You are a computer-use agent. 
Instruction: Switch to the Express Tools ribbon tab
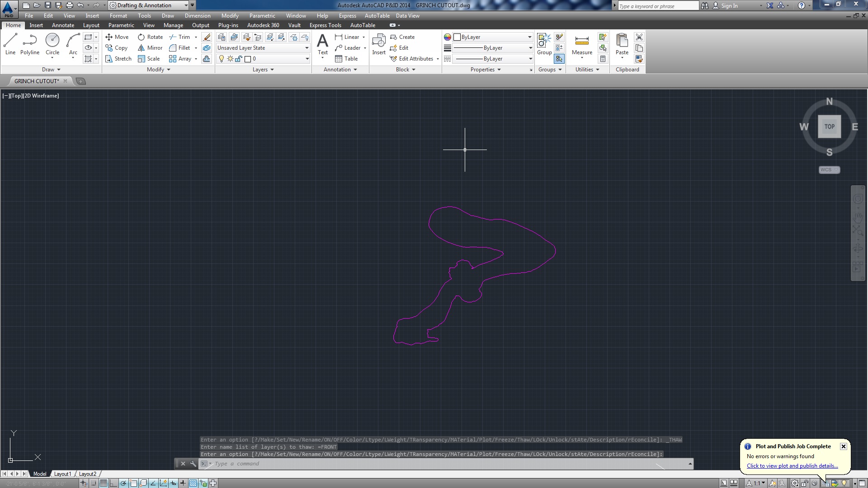(325, 25)
